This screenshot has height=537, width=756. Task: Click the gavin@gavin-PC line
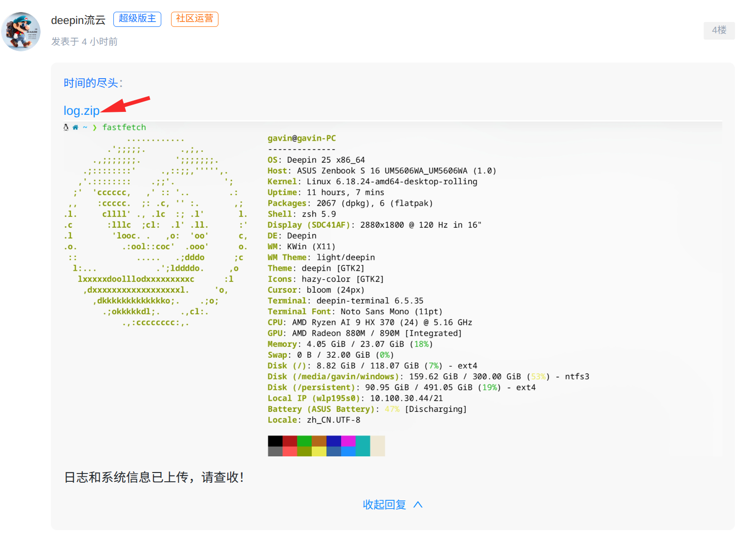[302, 138]
